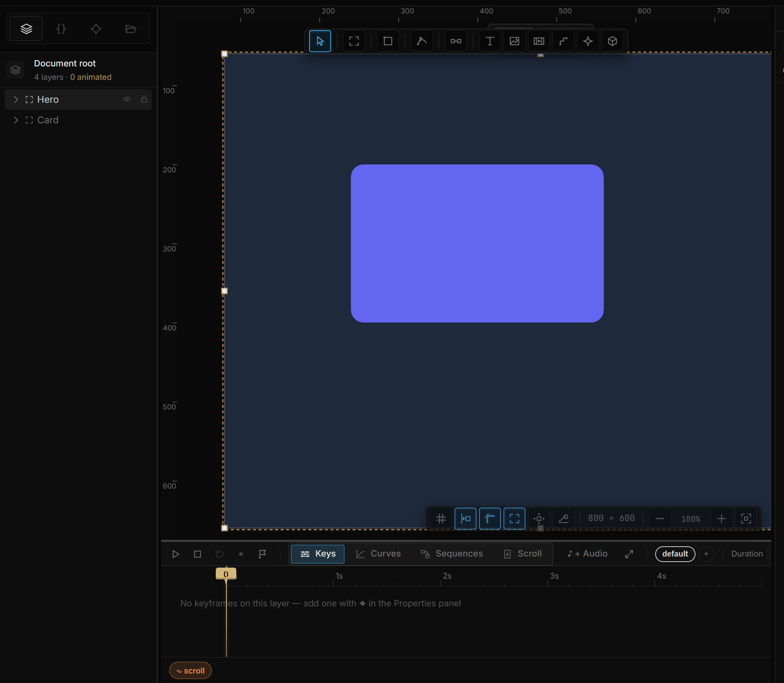Click the fit-to-screen zoom icon
Viewport: 784px width, 683px height.
(746, 519)
